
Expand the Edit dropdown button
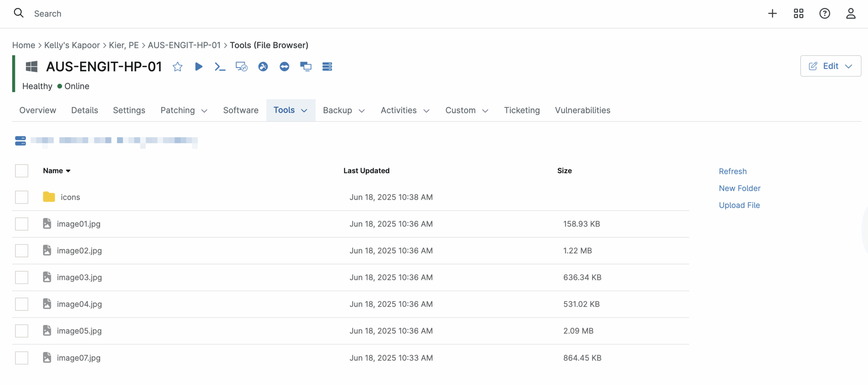coord(830,66)
